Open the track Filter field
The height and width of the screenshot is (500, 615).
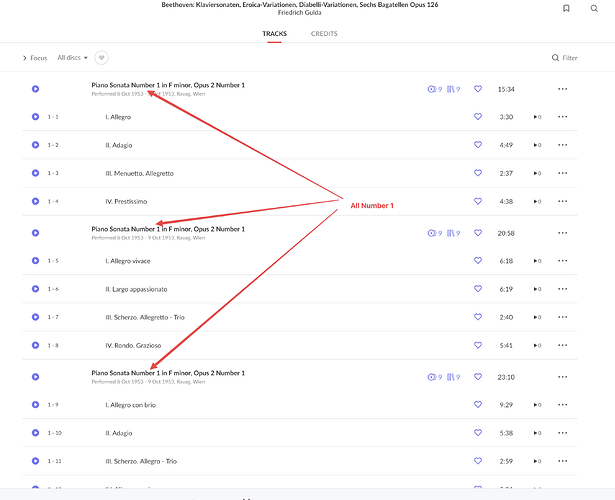coord(564,58)
